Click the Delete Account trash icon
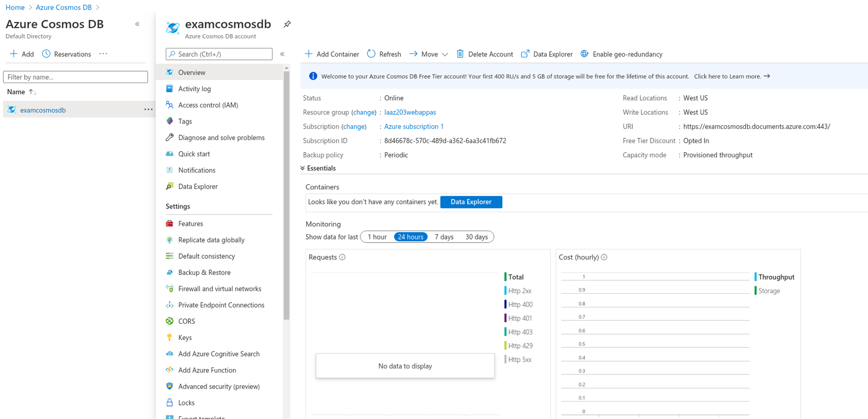This screenshot has width=868, height=419. pos(460,54)
